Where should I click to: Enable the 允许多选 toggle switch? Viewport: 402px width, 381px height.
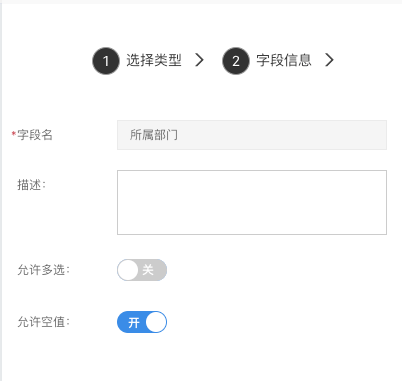tap(142, 270)
